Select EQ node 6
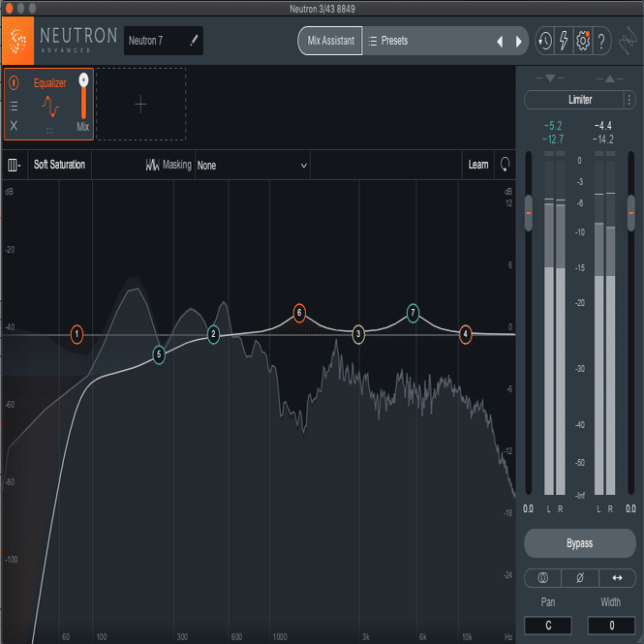The height and width of the screenshot is (644, 644). pos(299,313)
